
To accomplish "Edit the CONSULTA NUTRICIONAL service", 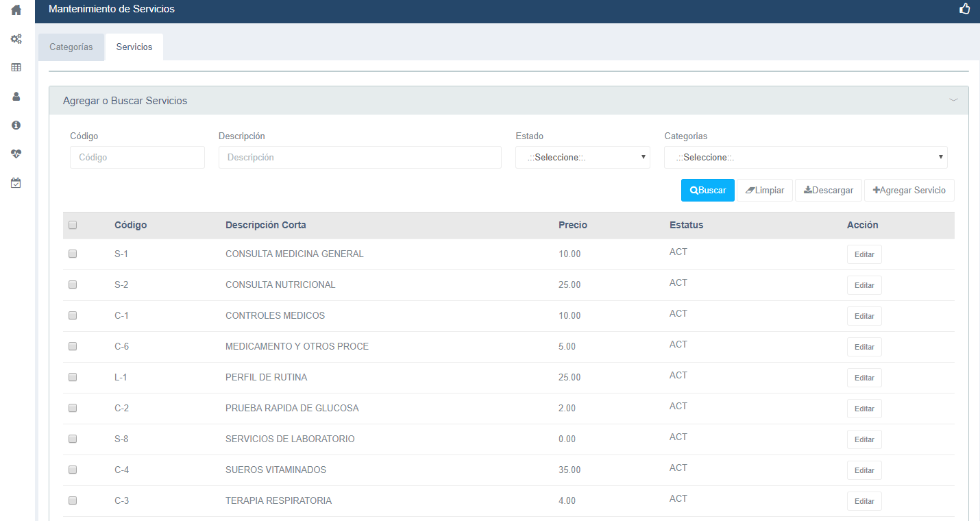I will coord(864,285).
